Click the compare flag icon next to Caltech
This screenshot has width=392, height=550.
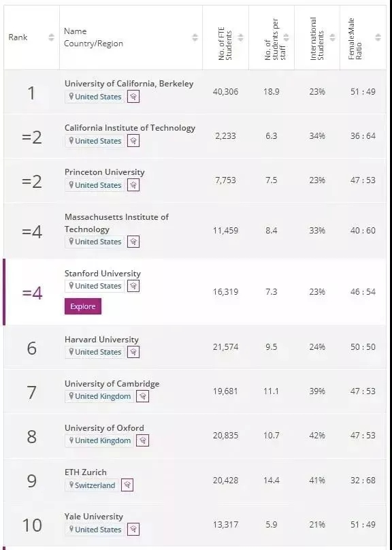pos(133,141)
